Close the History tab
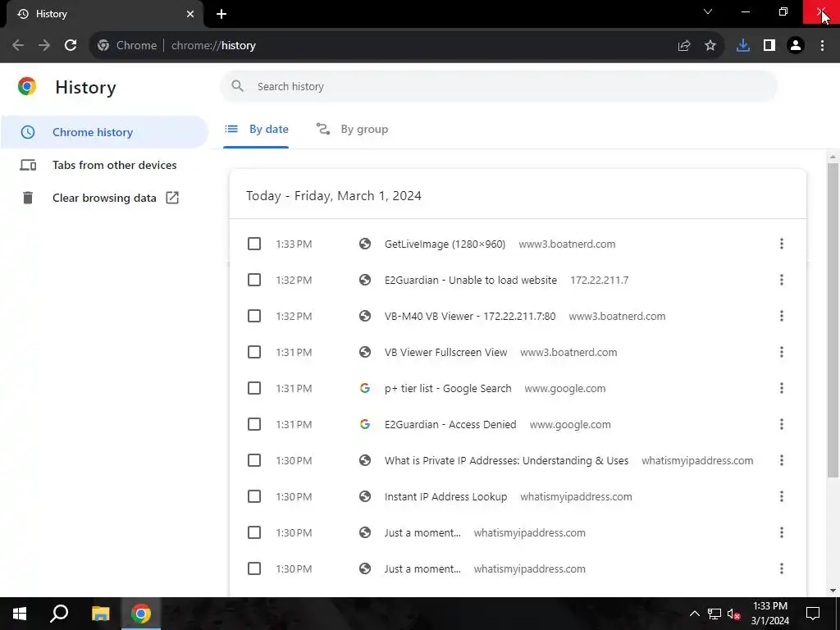Screen dimensions: 840x630 pos(190,14)
